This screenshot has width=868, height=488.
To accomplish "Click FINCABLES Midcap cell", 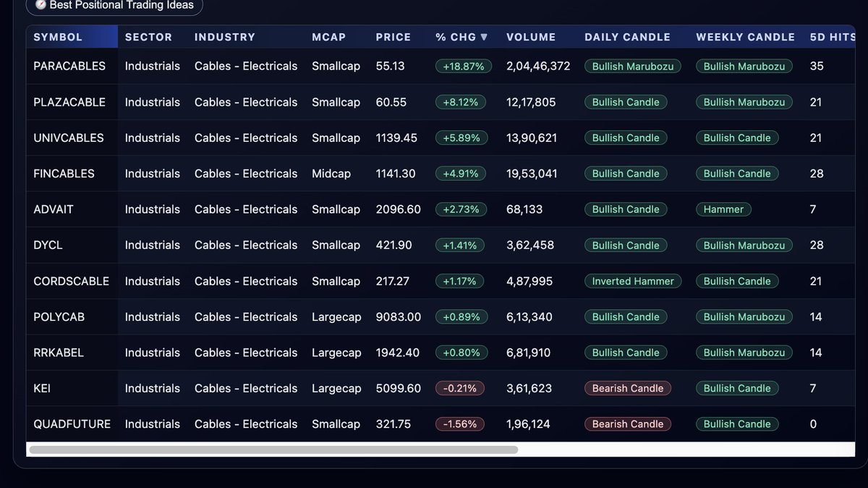I will tap(333, 174).
